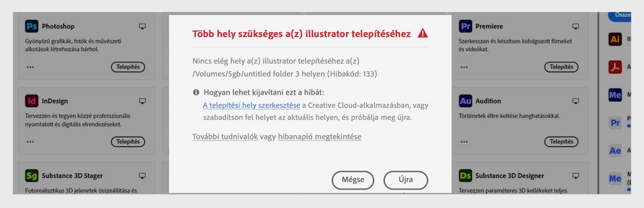Click the Audition app icon

465,101
